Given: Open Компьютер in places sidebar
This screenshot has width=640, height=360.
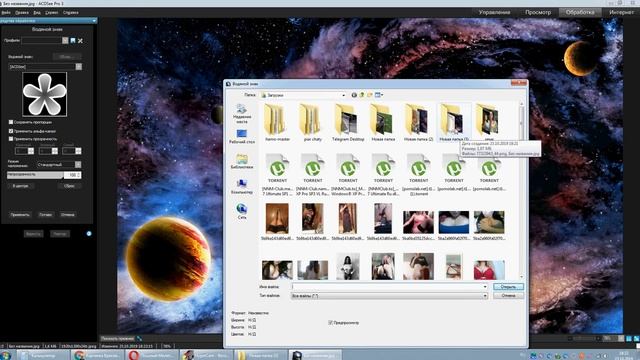Looking at the screenshot, I should pyautogui.click(x=242, y=187).
